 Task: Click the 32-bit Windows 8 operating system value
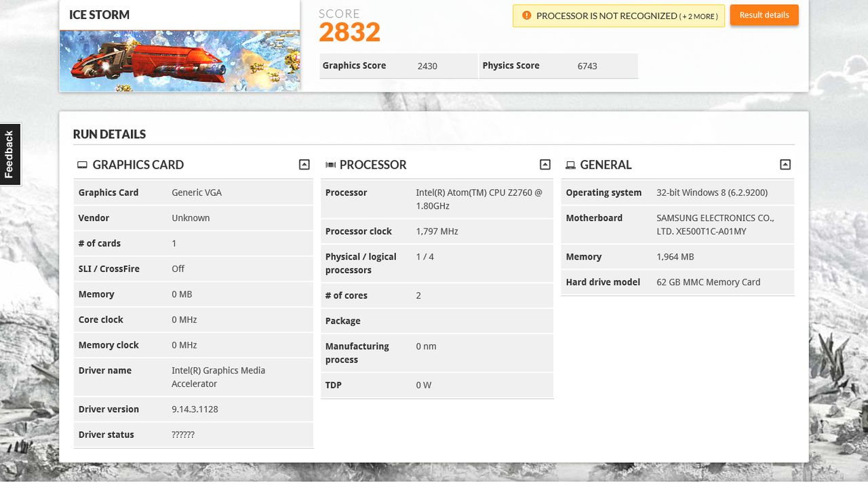click(x=712, y=192)
